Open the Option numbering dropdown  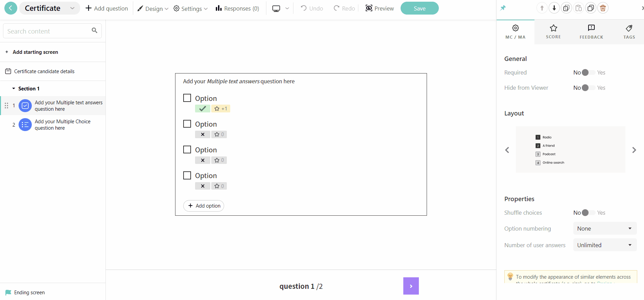tap(605, 228)
